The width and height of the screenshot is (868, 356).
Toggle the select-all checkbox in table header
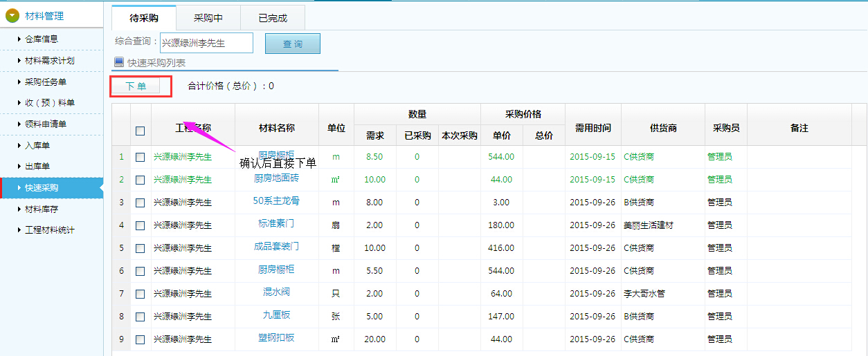pos(141,131)
